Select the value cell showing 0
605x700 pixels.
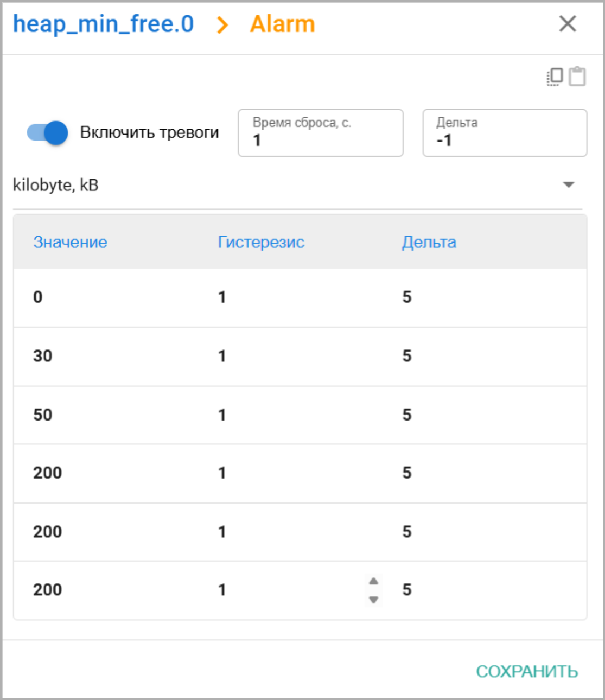[38, 297]
